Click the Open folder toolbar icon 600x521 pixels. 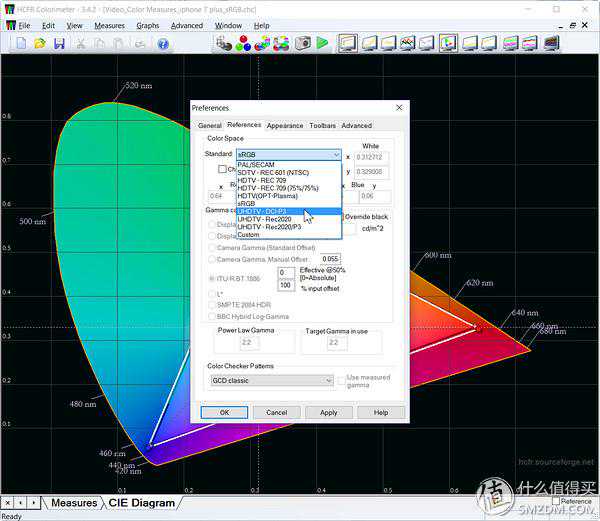40,43
